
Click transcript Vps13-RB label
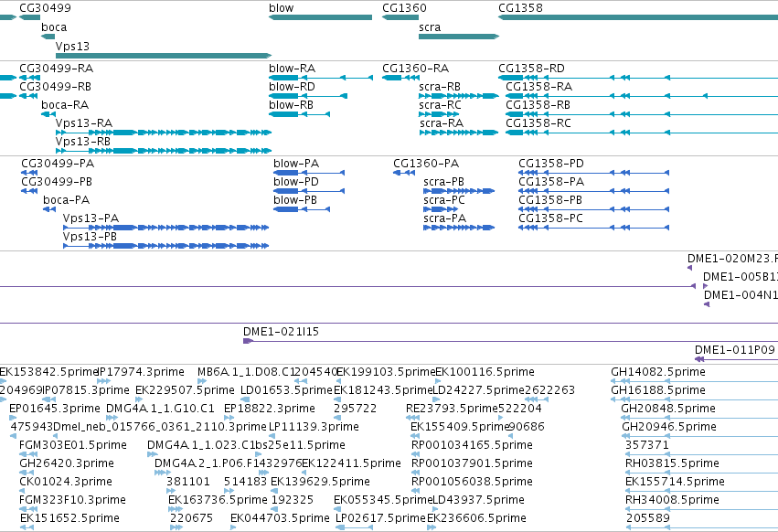point(83,142)
